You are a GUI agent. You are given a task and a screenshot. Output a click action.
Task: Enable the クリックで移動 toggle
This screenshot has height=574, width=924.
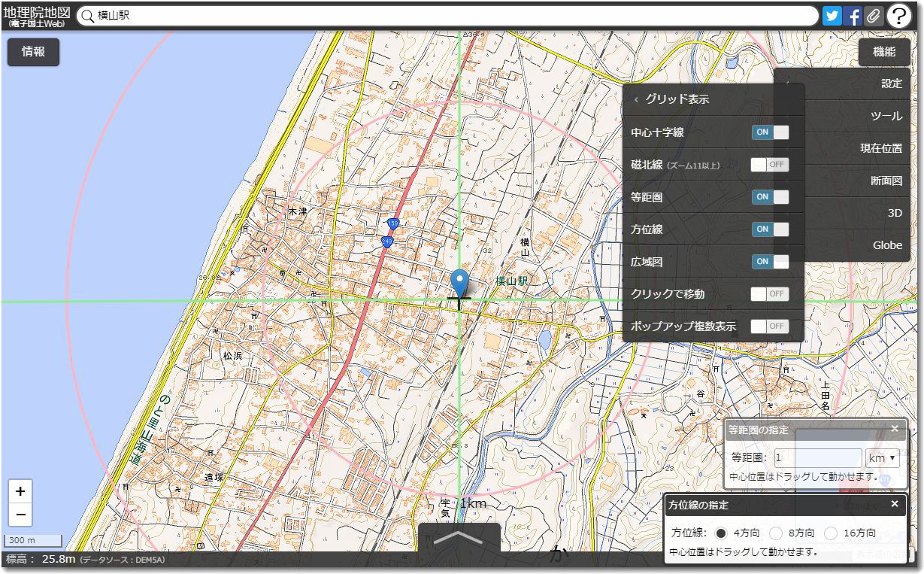point(770,293)
